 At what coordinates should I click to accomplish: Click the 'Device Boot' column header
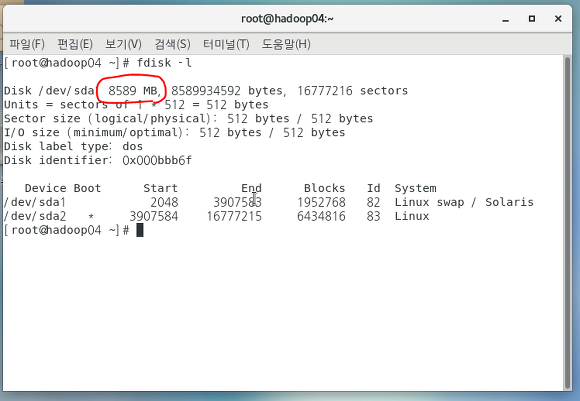(63, 188)
